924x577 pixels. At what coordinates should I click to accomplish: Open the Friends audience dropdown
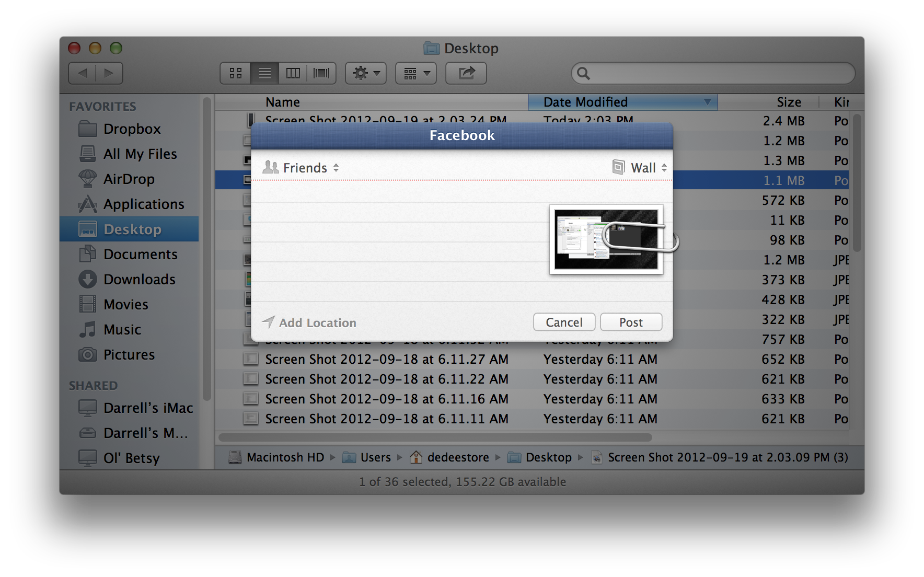point(301,168)
